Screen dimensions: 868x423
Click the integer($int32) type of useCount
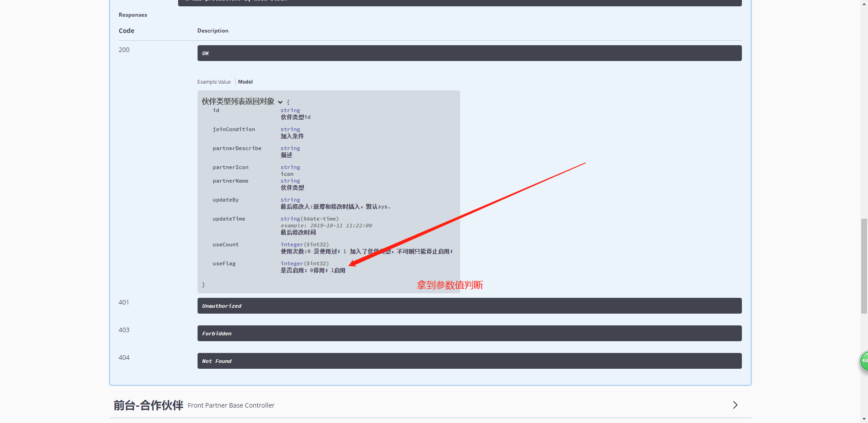[305, 244]
